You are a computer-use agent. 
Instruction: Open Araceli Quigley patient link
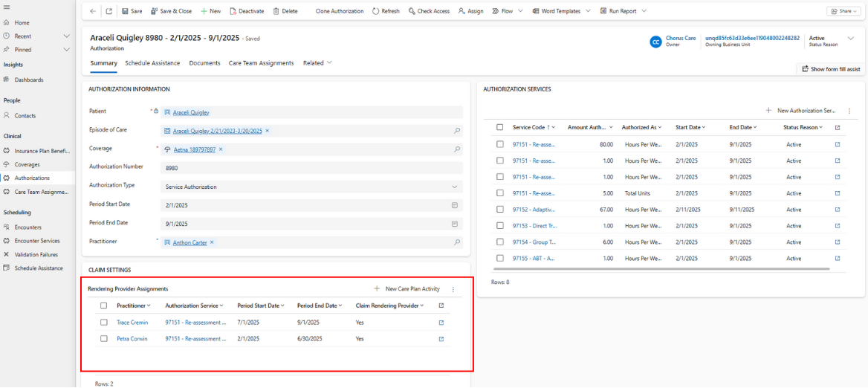pyautogui.click(x=191, y=112)
